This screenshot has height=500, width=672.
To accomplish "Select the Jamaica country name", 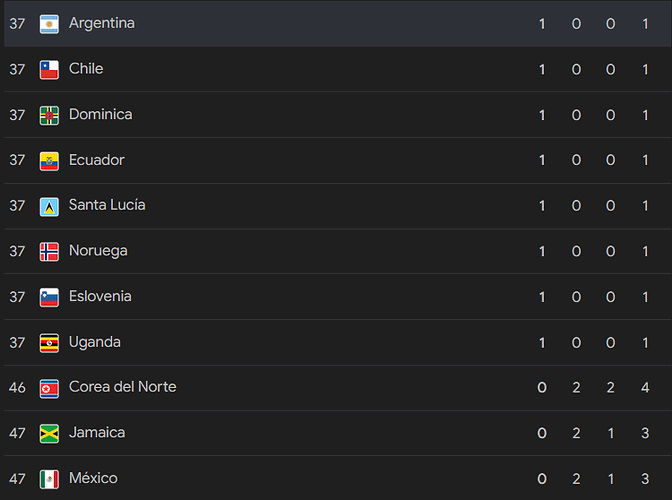I will (97, 432).
